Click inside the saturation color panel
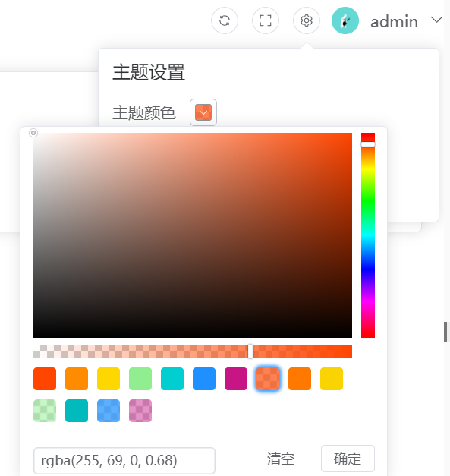Image resolution: width=450 pixels, height=476 pixels. 193,235
